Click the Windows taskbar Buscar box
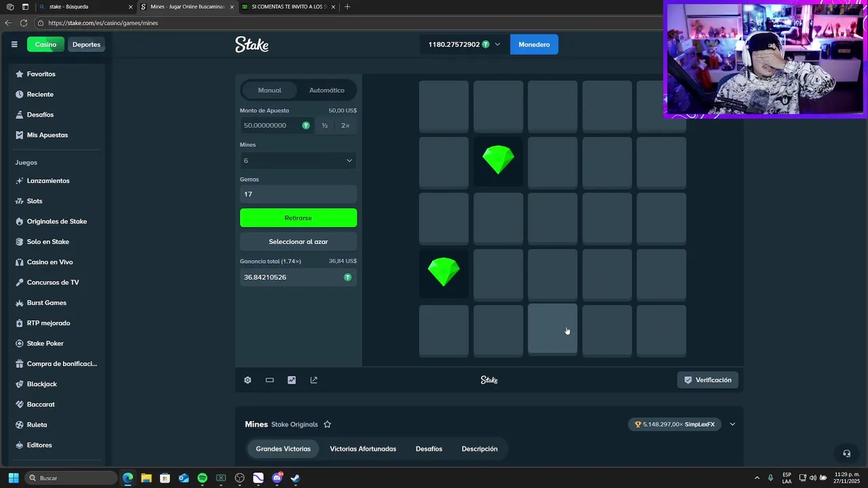The width and height of the screenshot is (868, 488). tap(71, 478)
